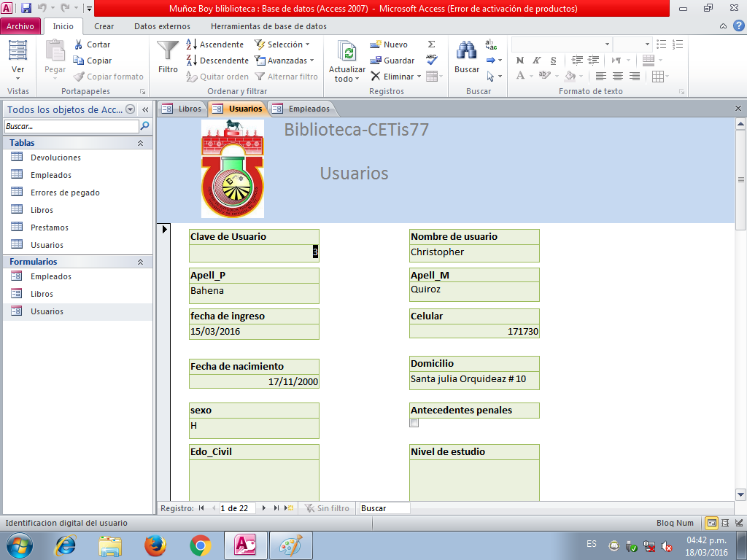Expand the Eliminar dropdown arrow
This screenshot has width=747, height=560.
coord(419,77)
